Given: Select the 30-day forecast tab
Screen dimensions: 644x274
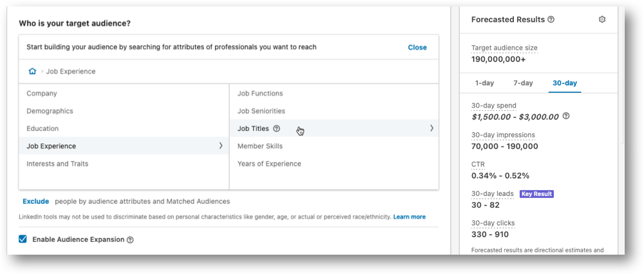Looking at the screenshot, I should click(565, 83).
